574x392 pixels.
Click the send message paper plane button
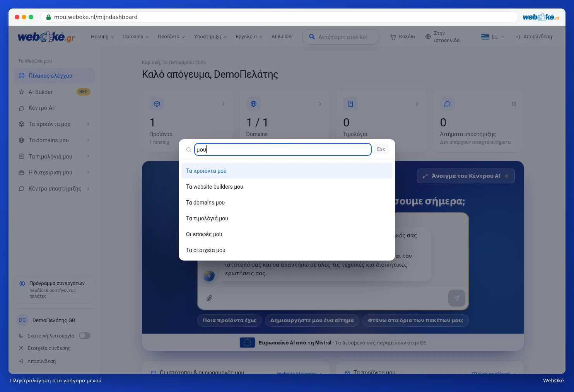point(457,298)
